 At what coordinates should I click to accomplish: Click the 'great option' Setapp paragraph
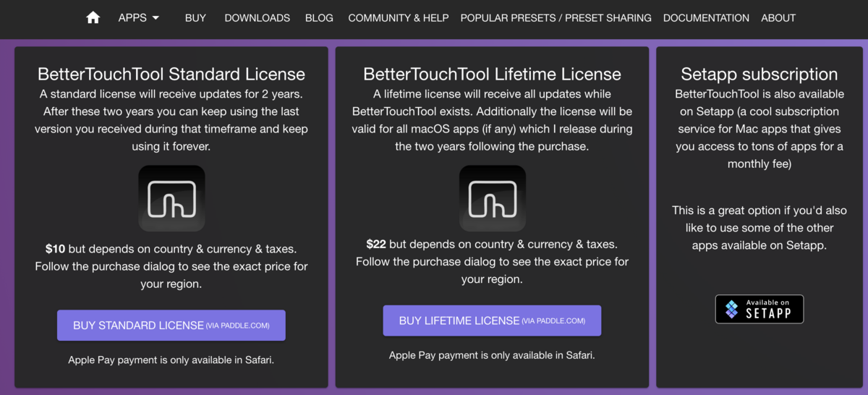(759, 228)
